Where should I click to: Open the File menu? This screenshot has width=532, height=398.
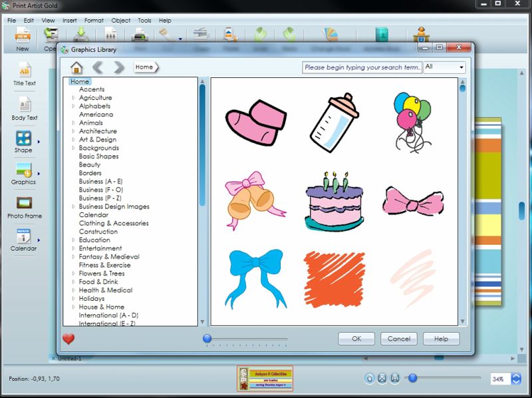[x=11, y=21]
